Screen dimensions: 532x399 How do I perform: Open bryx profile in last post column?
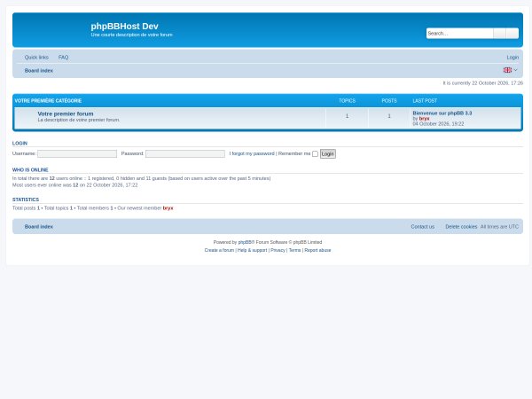[424, 119]
